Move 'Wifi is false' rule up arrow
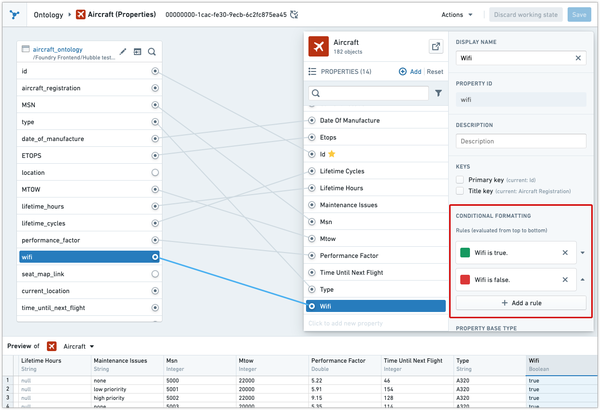Screen dimensions: 600x410 583,280
